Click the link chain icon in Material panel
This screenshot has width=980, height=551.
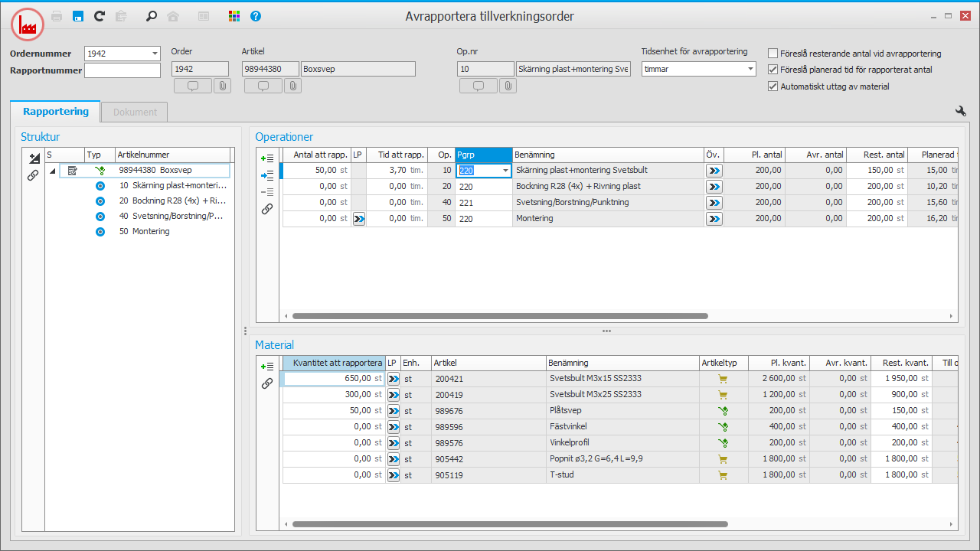(x=267, y=383)
